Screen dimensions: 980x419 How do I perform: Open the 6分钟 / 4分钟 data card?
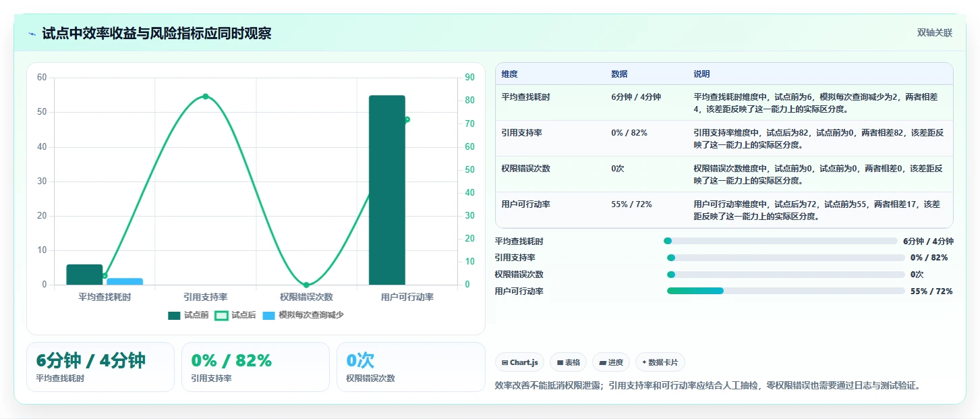click(100, 367)
